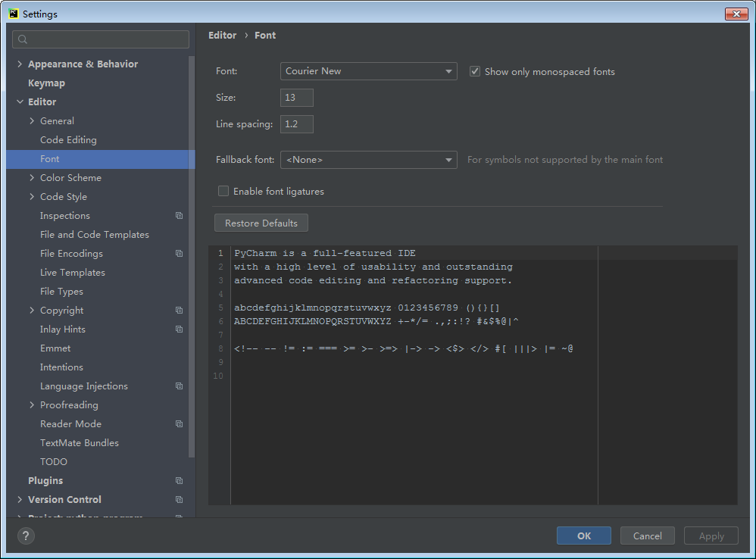
Task: Expand the Code Style subsection
Action: coord(32,197)
